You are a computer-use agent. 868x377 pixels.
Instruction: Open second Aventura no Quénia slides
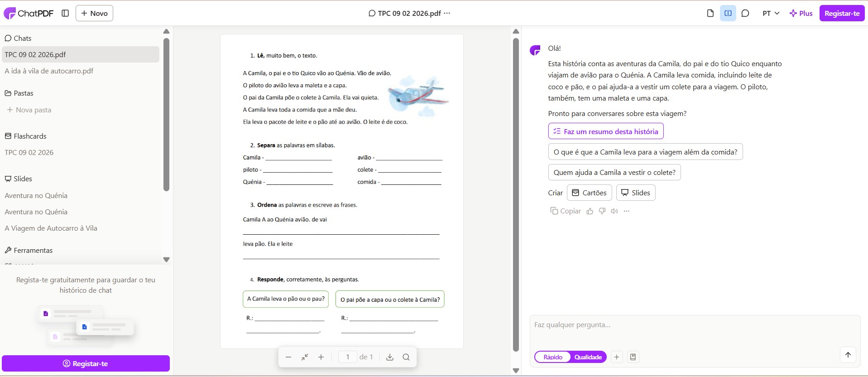[36, 212]
